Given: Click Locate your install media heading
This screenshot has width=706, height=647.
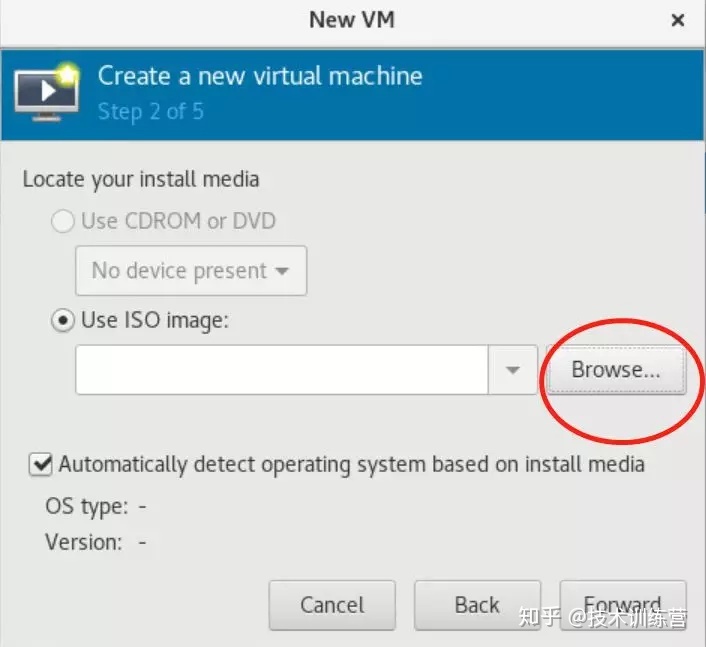Looking at the screenshot, I should click(141, 180).
